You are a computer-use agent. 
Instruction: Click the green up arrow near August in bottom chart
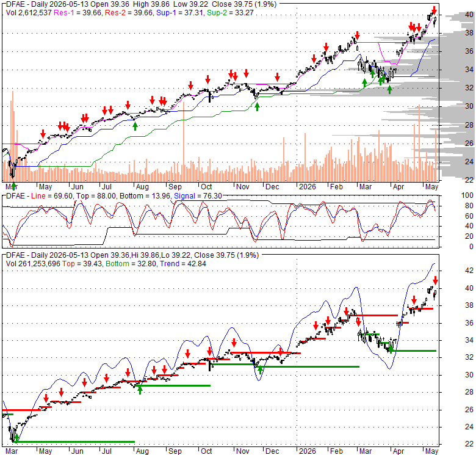[140, 390]
